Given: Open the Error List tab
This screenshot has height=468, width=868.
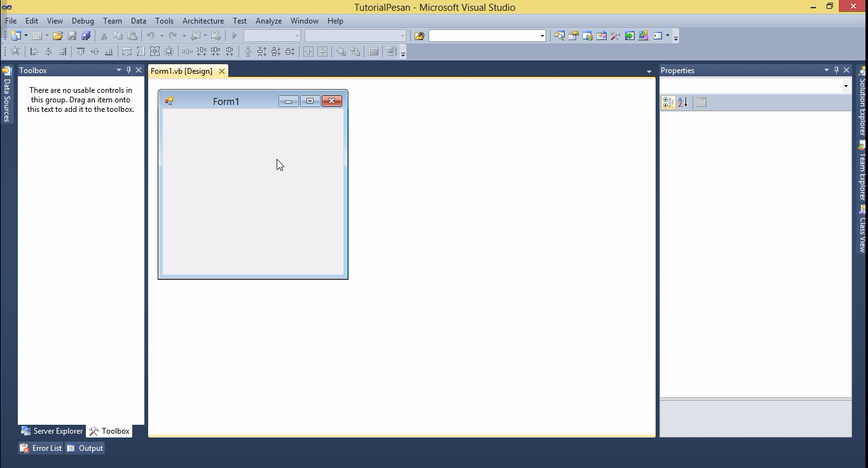Looking at the screenshot, I should pyautogui.click(x=41, y=448).
